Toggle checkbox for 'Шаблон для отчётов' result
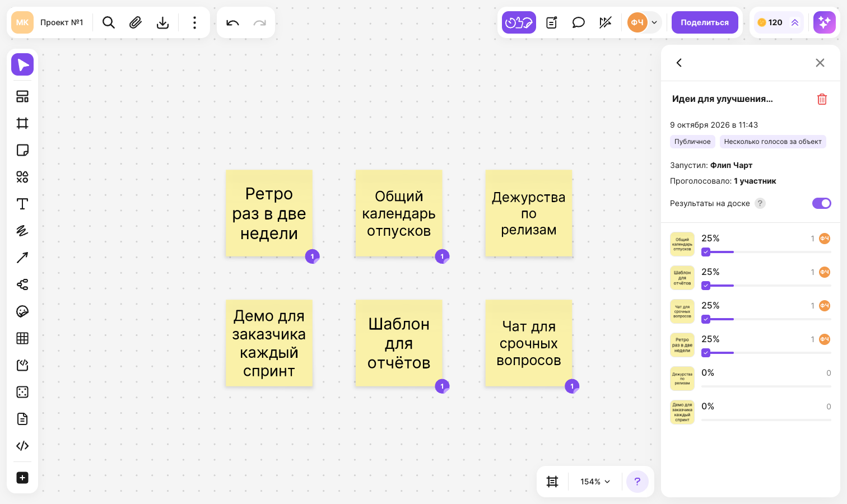This screenshot has width=847, height=504. (x=706, y=286)
